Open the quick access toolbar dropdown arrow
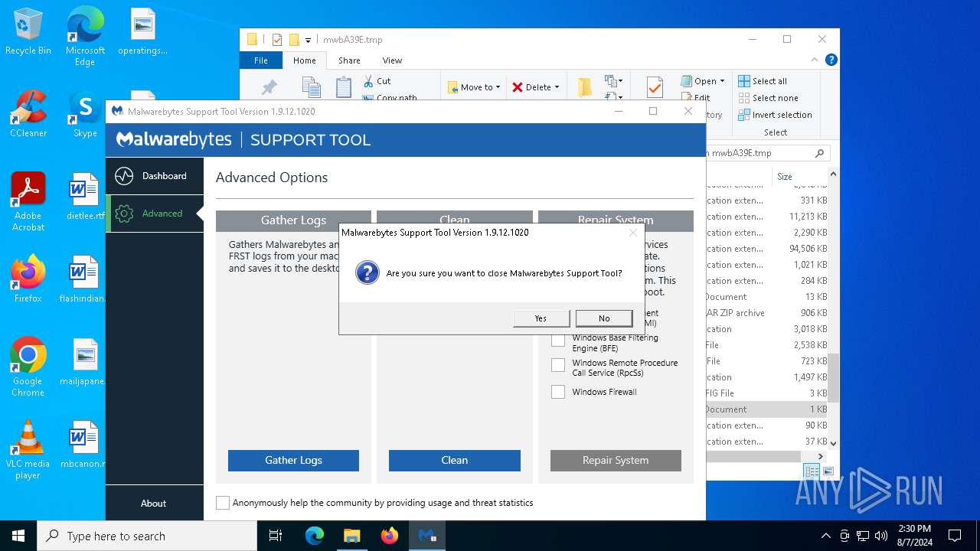 (308, 40)
